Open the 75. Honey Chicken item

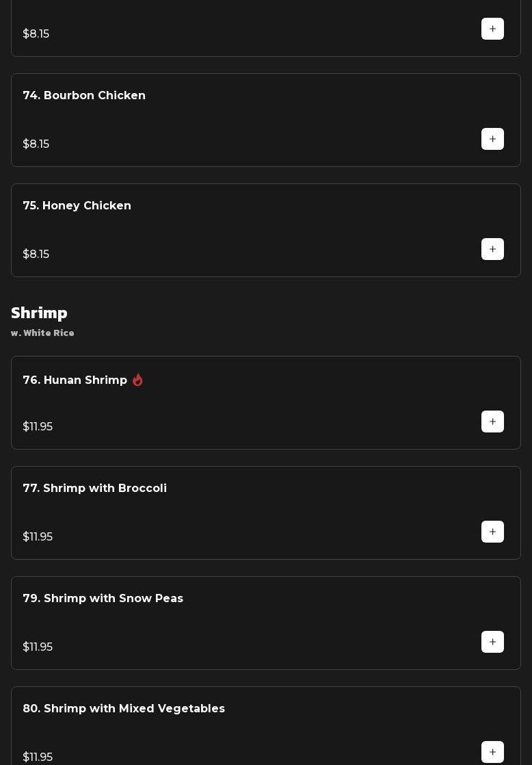[77, 206]
